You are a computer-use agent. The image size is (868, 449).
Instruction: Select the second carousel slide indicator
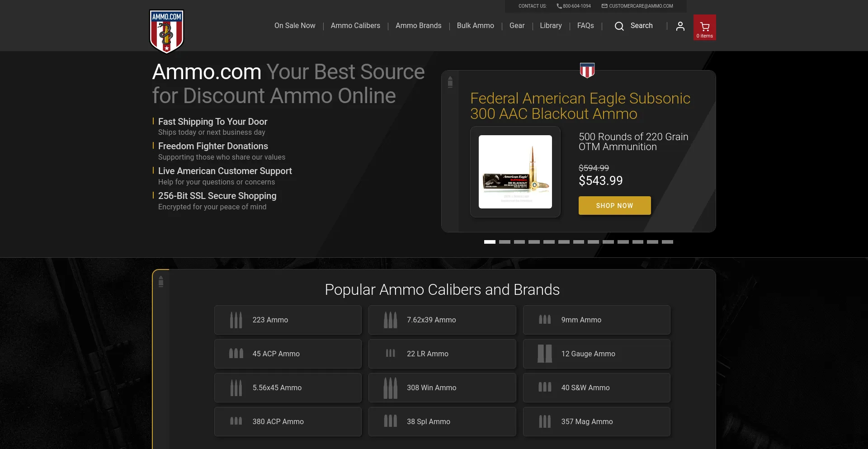click(505, 242)
